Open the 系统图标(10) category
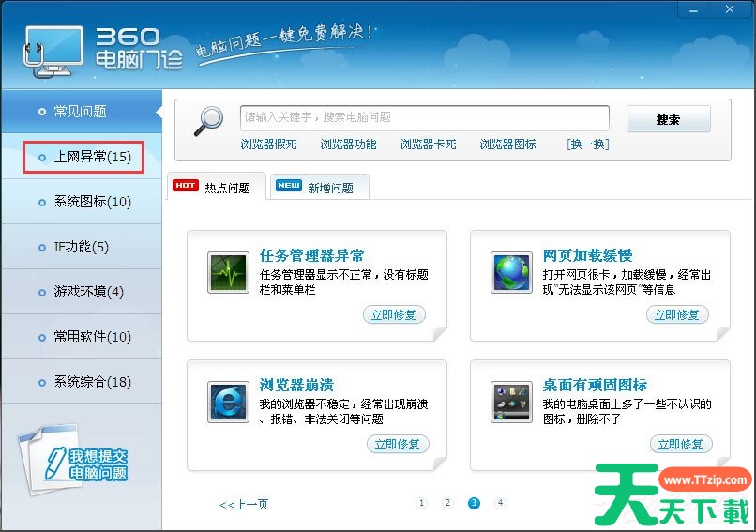Image resolution: width=756 pixels, height=532 pixels. point(81,202)
